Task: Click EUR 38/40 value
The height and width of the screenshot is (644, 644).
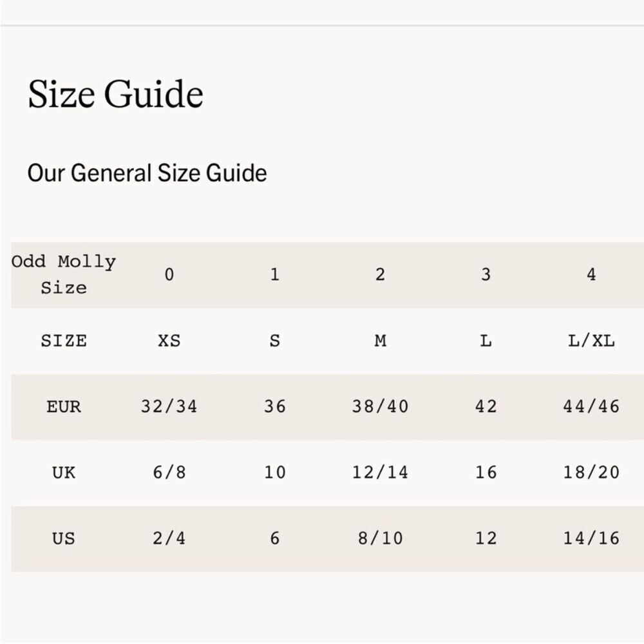Action: [381, 406]
